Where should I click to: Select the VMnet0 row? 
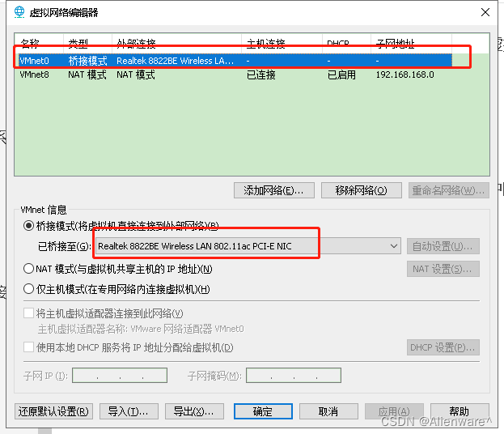click(235, 61)
